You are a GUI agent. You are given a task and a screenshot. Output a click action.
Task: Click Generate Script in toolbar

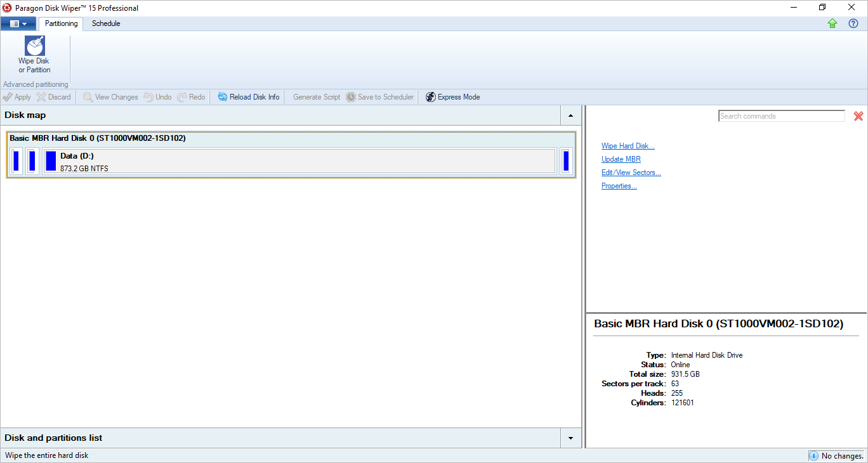317,97
